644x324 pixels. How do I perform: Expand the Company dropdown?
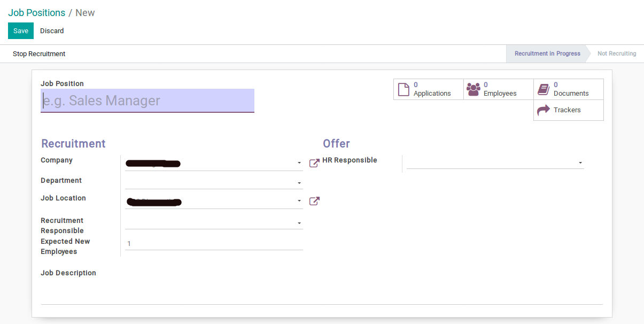pos(299,163)
